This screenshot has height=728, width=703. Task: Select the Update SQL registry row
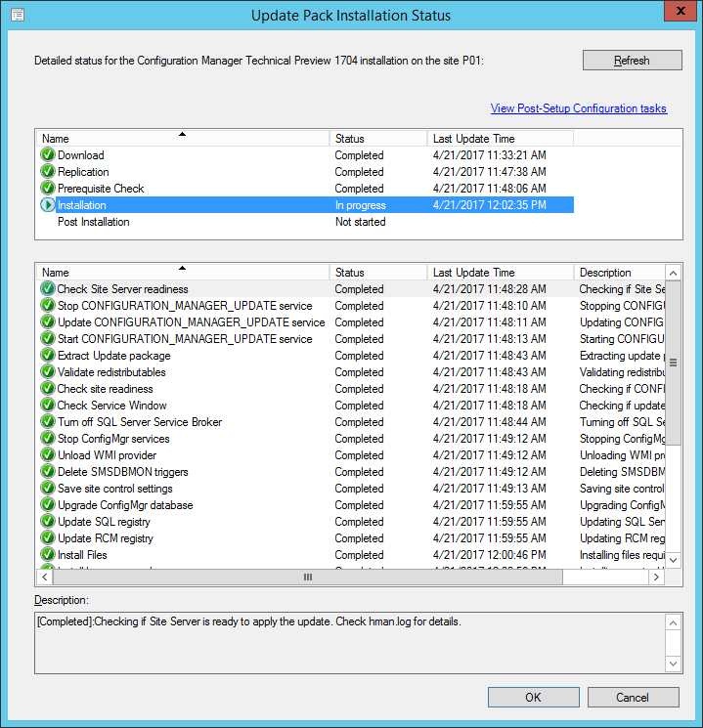tap(352, 522)
